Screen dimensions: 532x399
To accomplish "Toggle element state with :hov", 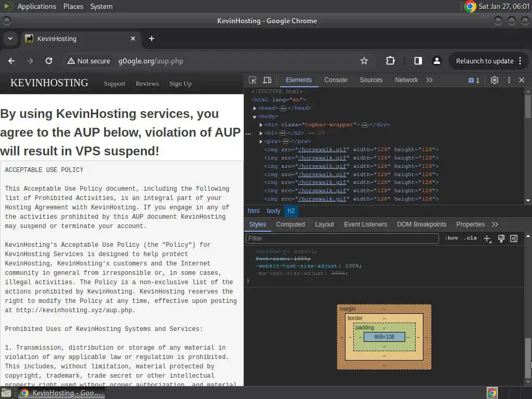I will pos(451,238).
